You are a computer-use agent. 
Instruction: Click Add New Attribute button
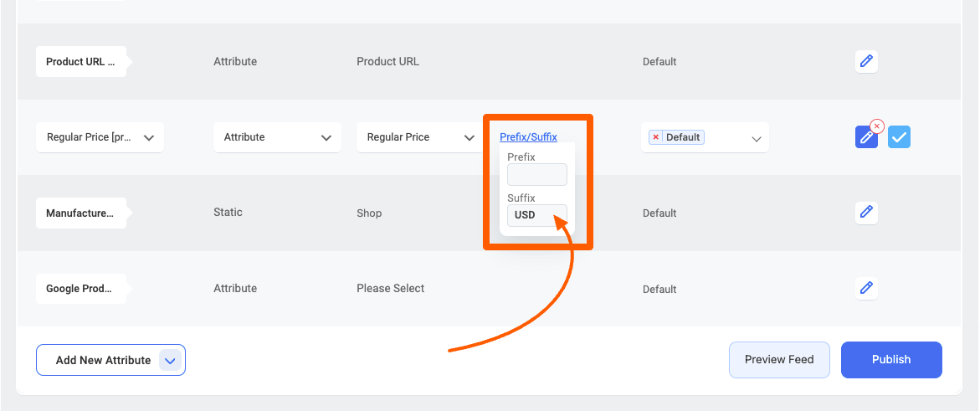[103, 360]
